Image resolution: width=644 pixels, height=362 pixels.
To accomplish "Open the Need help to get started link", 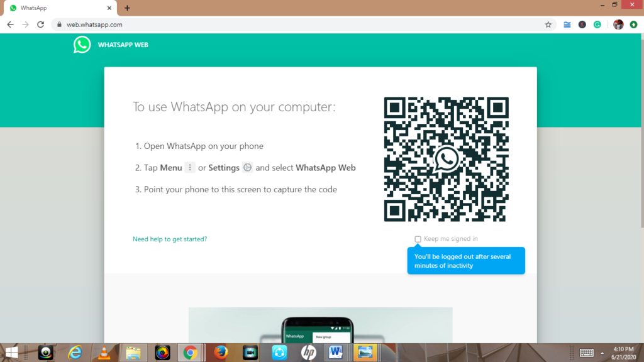I will [x=170, y=239].
